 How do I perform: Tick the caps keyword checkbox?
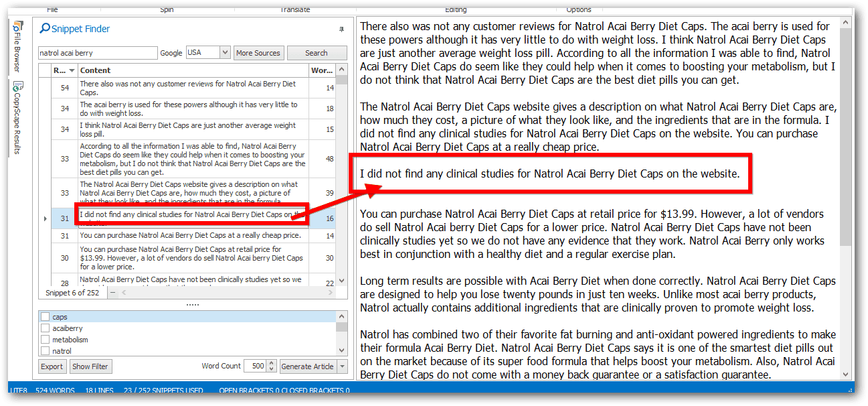click(45, 317)
